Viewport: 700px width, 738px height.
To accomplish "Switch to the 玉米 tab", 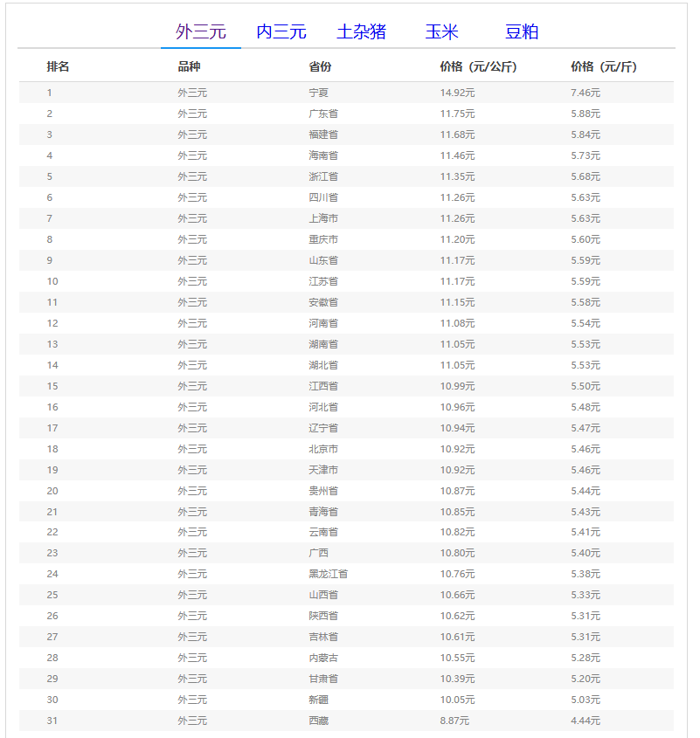I will click(441, 32).
